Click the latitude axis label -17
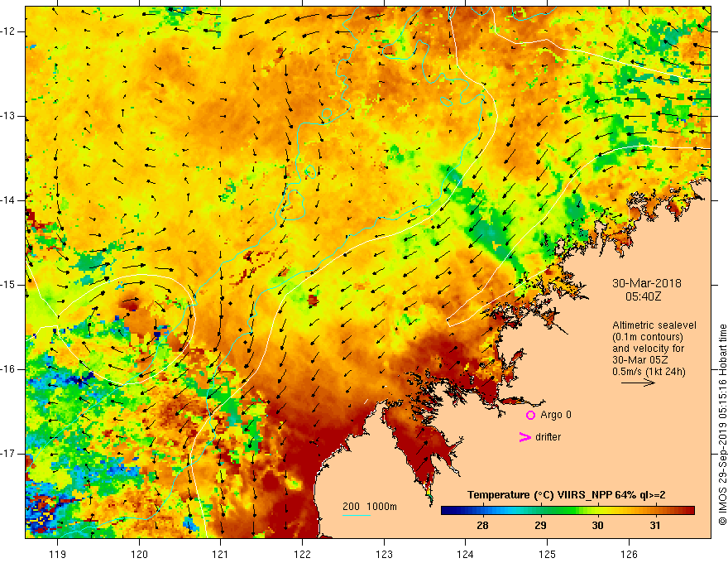The height and width of the screenshot is (563, 728). tap(9, 454)
